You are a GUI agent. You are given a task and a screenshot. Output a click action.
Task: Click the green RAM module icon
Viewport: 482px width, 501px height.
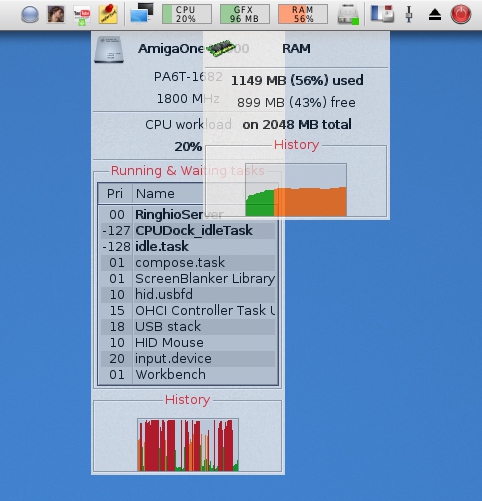(221, 49)
